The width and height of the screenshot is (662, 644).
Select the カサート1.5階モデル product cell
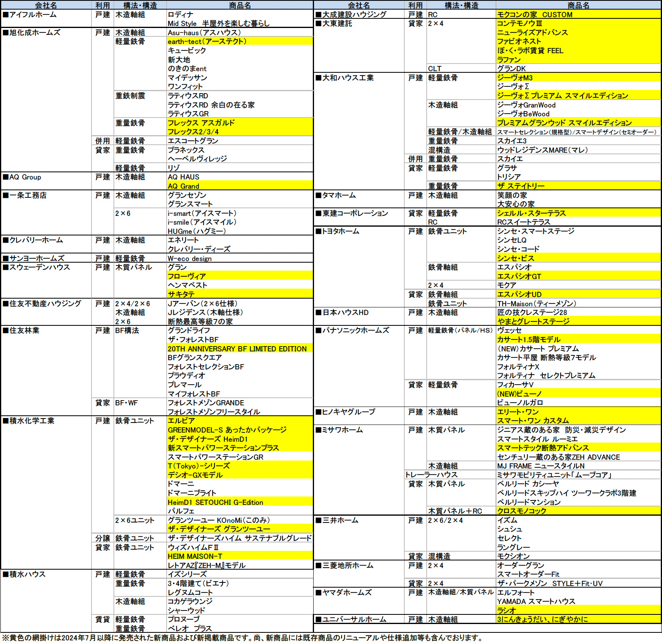(x=577, y=340)
